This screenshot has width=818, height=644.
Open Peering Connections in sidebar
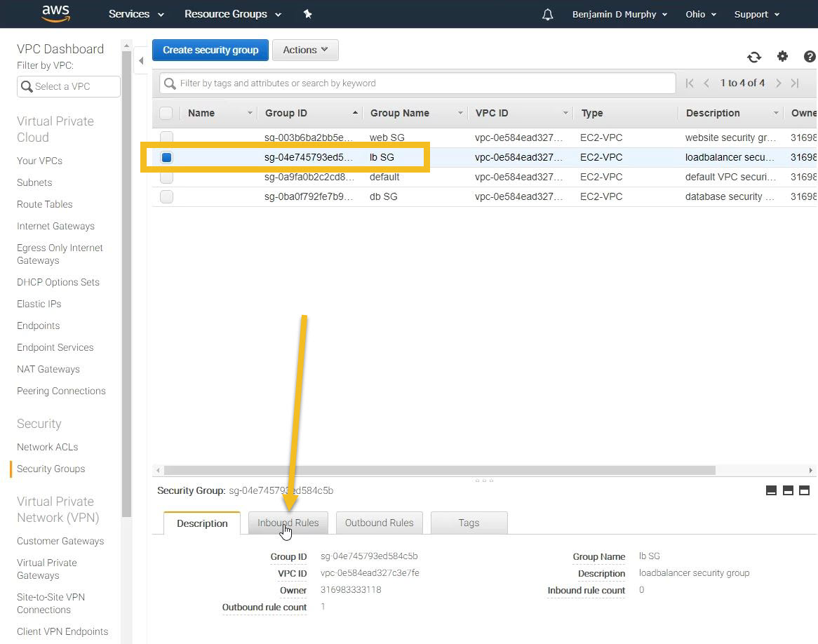(61, 391)
